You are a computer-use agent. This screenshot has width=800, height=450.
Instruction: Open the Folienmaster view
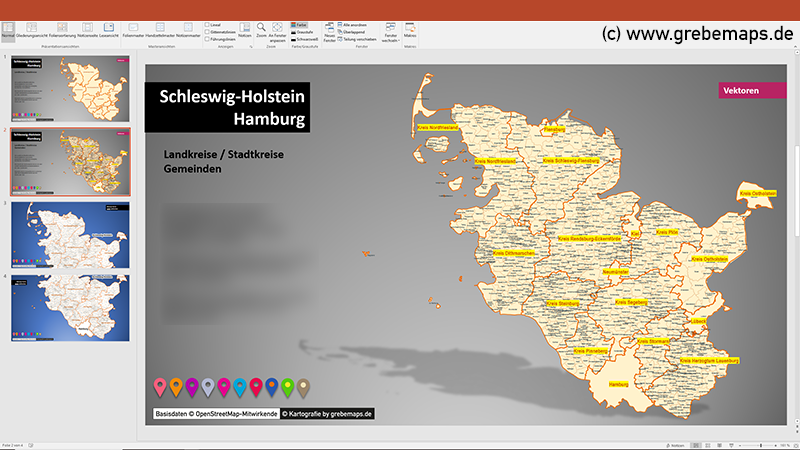[x=134, y=30]
